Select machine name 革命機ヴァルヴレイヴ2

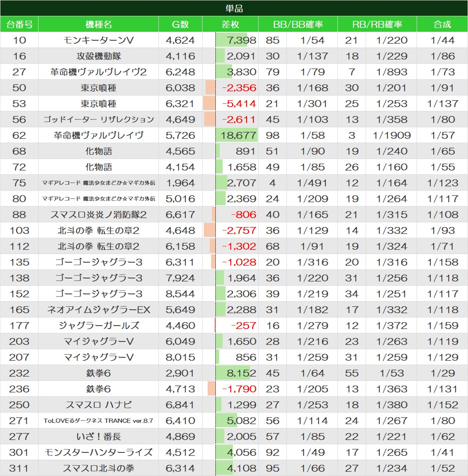[x=98, y=72]
